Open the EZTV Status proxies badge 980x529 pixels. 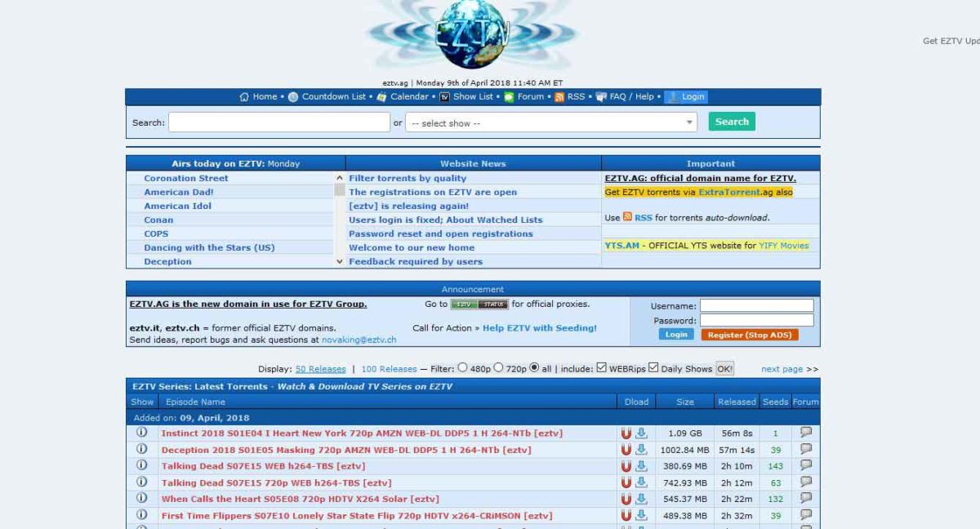click(479, 305)
